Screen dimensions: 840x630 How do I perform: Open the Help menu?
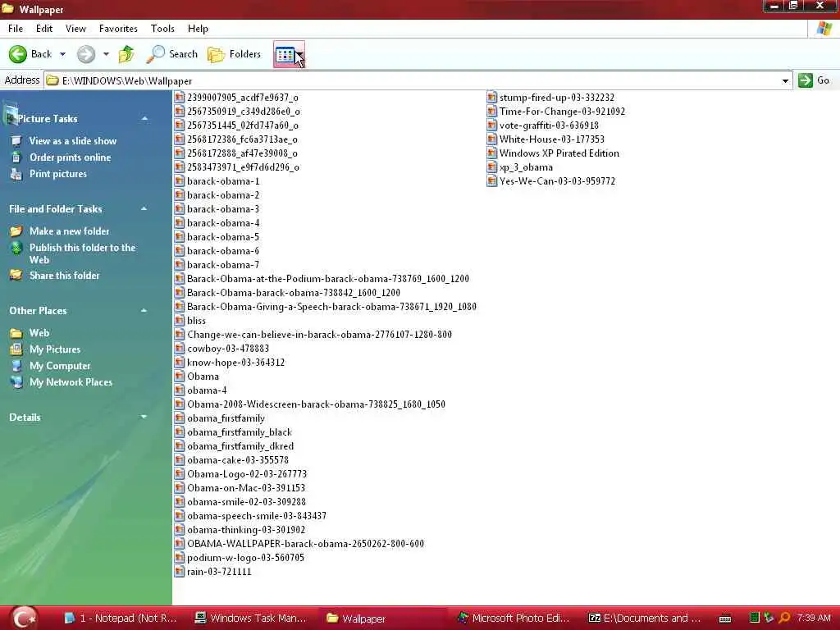[x=198, y=29]
